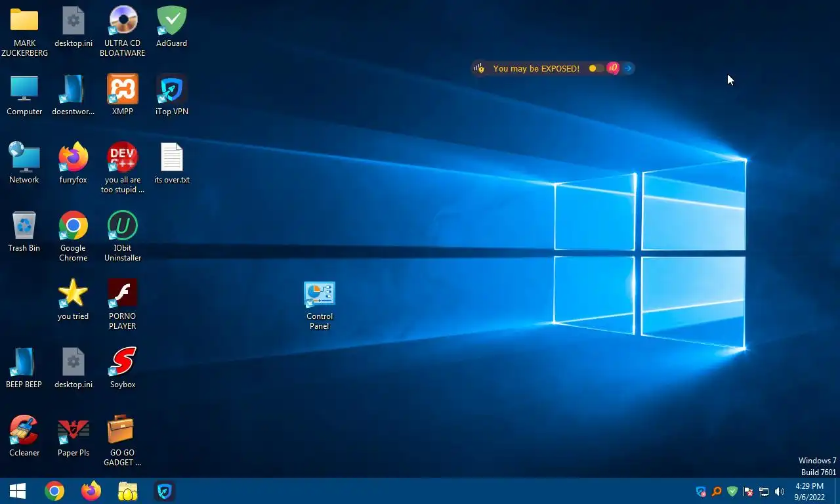
Task: Open the MARK ZUCKERBERG folder
Action: pos(24,31)
